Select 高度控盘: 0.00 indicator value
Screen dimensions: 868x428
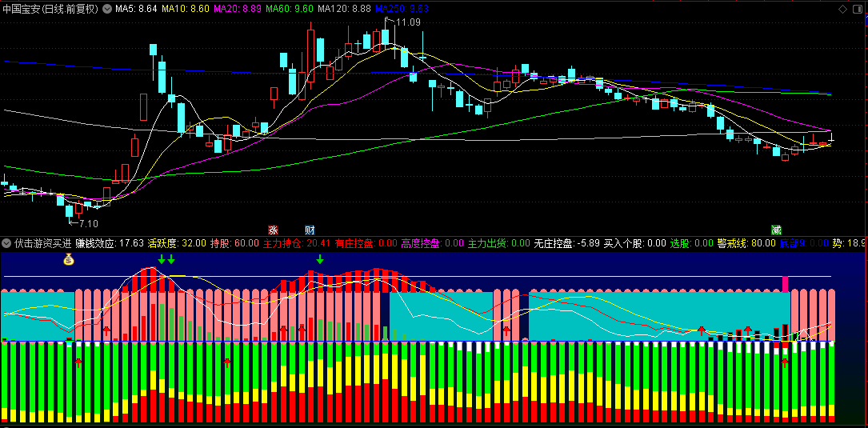click(432, 242)
